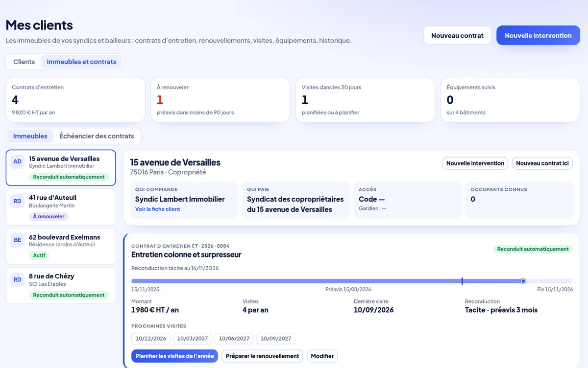Click the Nouveau contrat ici button
The height and width of the screenshot is (368, 588).
coord(542,163)
